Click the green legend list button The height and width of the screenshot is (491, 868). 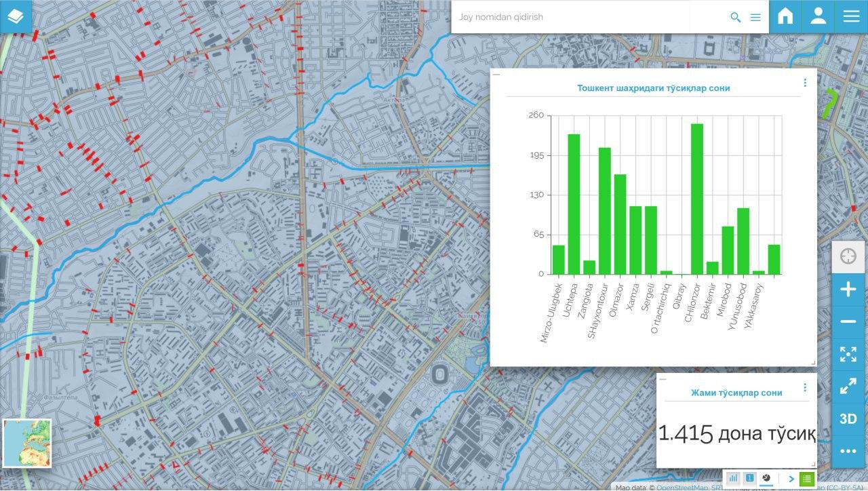click(x=806, y=479)
